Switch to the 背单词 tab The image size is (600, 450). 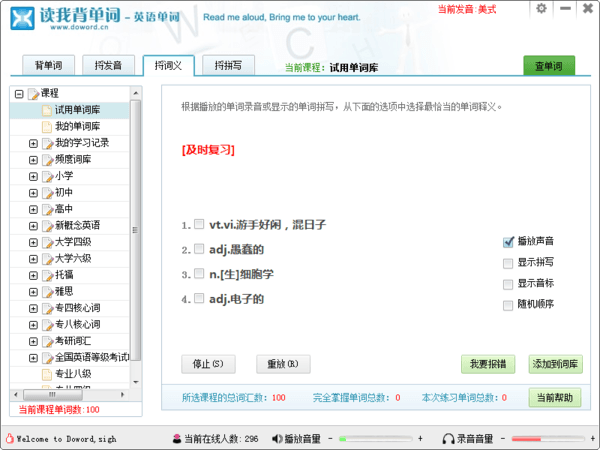pyautogui.click(x=48, y=66)
